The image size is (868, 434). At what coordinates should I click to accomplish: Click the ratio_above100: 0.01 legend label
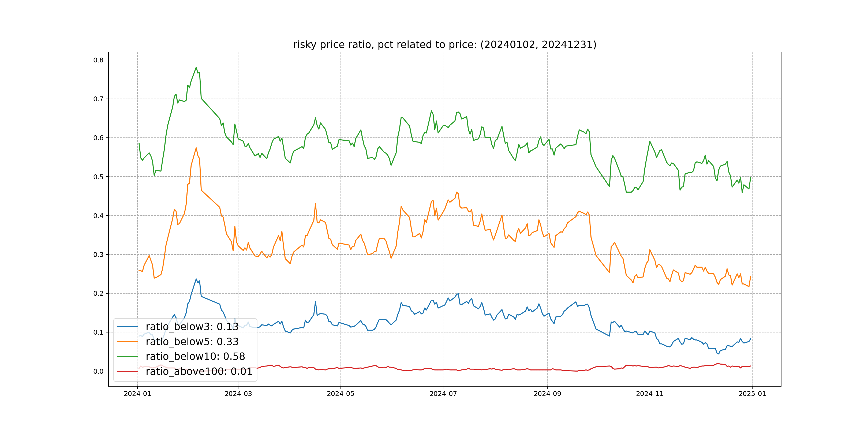(x=199, y=371)
